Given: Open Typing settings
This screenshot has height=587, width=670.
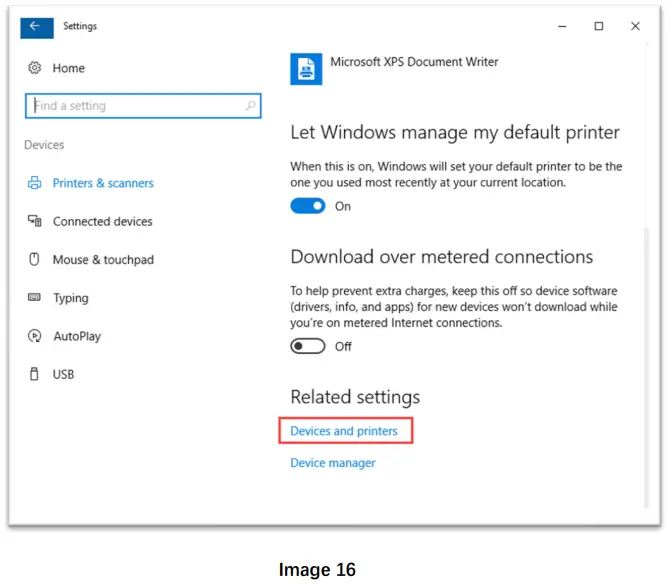Looking at the screenshot, I should (x=71, y=298).
